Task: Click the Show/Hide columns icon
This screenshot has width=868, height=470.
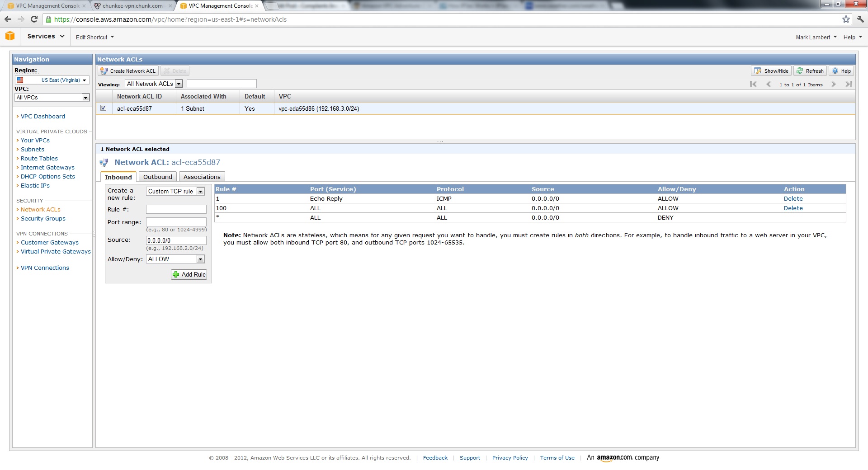Action: click(758, 71)
